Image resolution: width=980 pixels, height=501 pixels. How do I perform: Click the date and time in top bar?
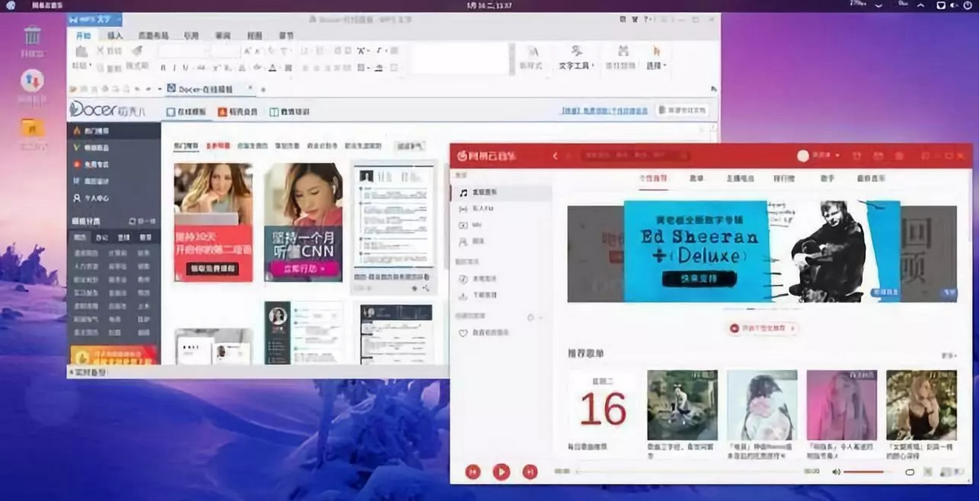490,5
